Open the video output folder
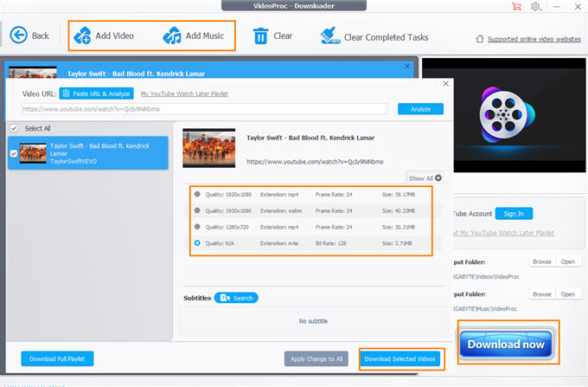The width and height of the screenshot is (588, 387). (x=568, y=261)
